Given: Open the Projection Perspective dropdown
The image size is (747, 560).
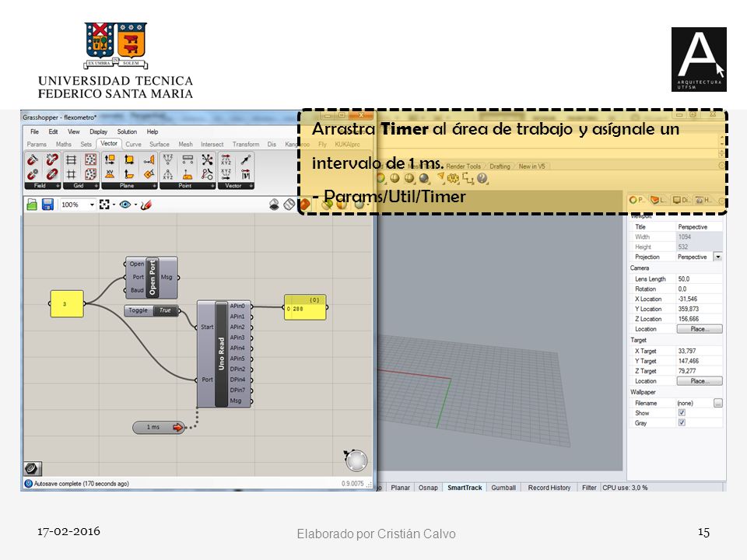Looking at the screenshot, I should [x=718, y=257].
